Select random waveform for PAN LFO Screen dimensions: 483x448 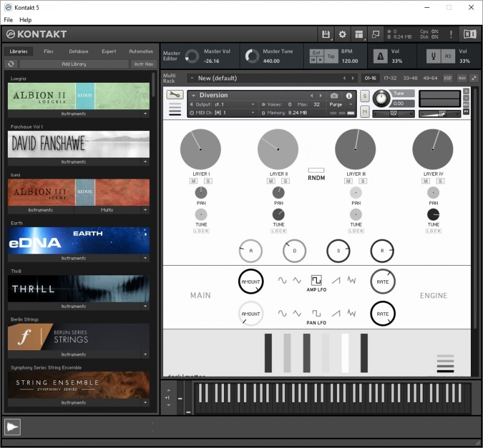point(351,313)
